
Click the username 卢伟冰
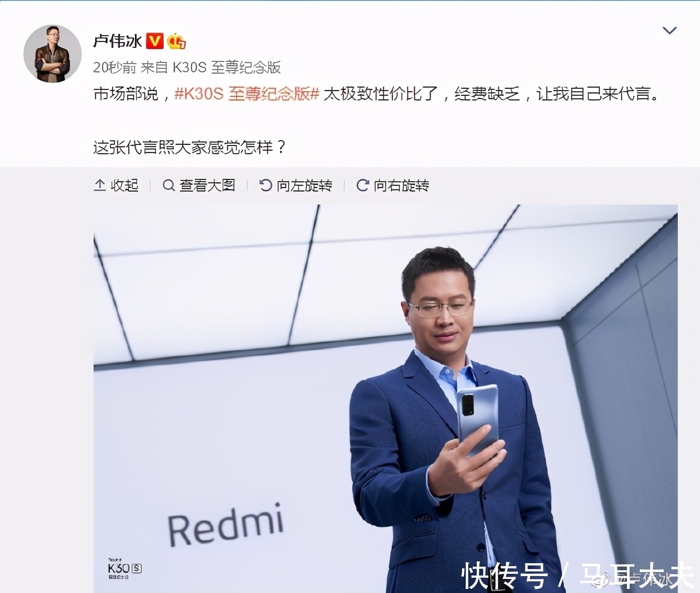[x=117, y=41]
